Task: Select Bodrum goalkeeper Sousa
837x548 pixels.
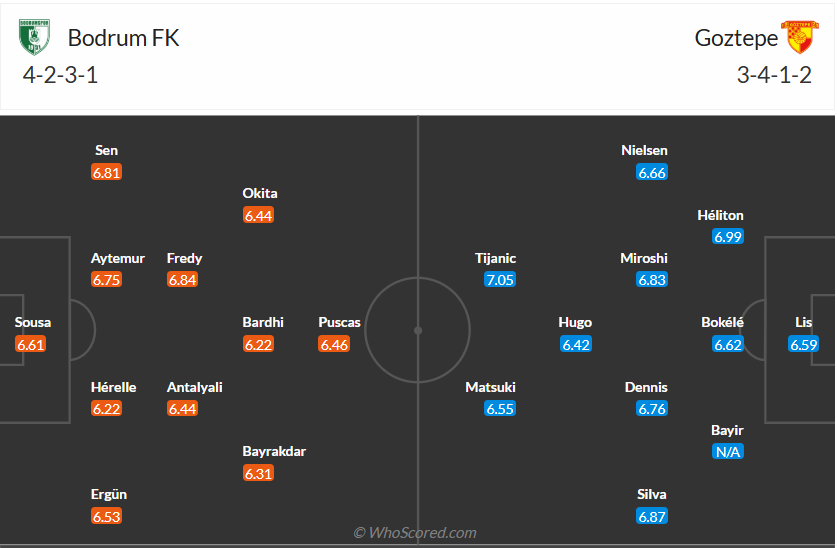Action: [32, 322]
